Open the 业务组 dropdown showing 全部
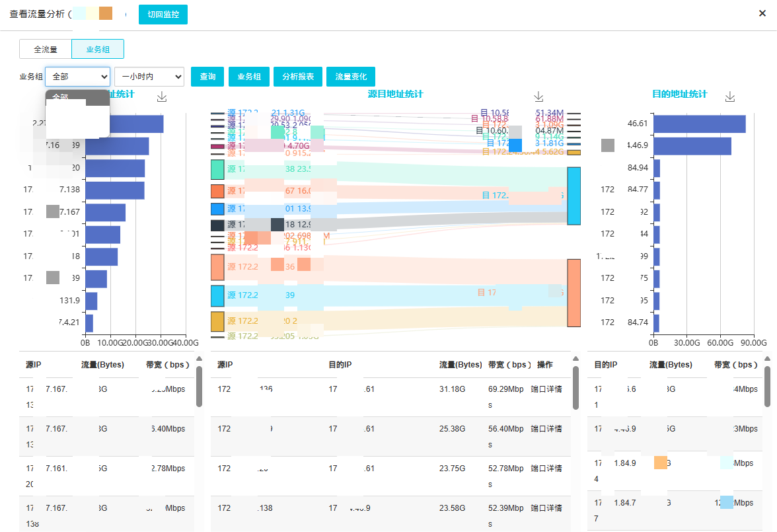The height and width of the screenshot is (532, 777). (x=78, y=77)
